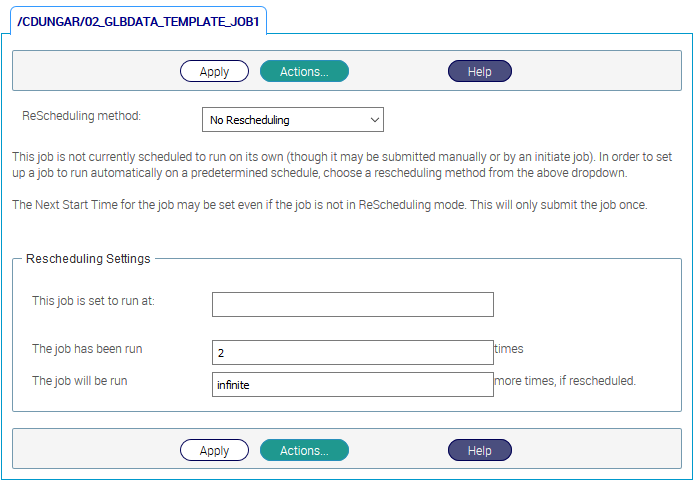Focus the 'This job is set to run at' field
699x489 pixels.
click(x=353, y=304)
